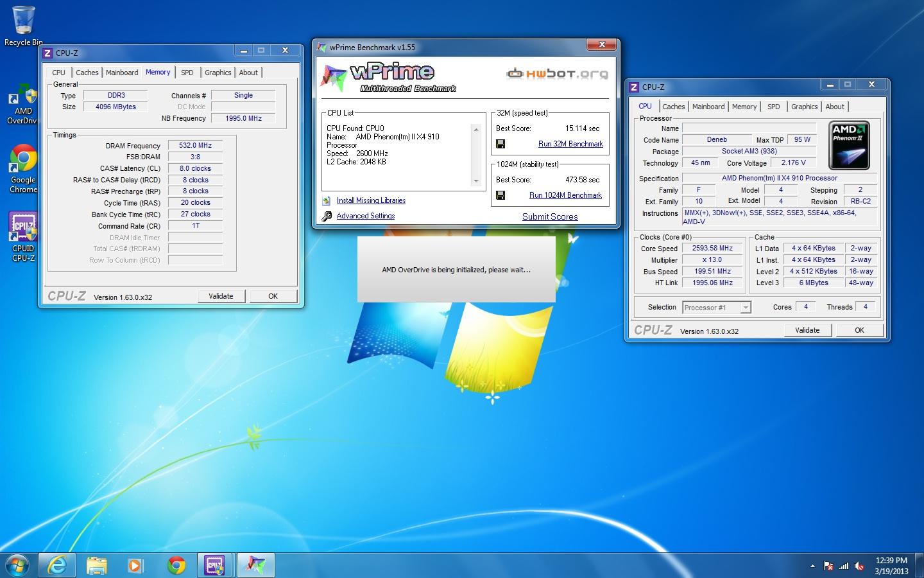Switch to wPrime taskbar button
The image size is (924, 578).
[255, 565]
